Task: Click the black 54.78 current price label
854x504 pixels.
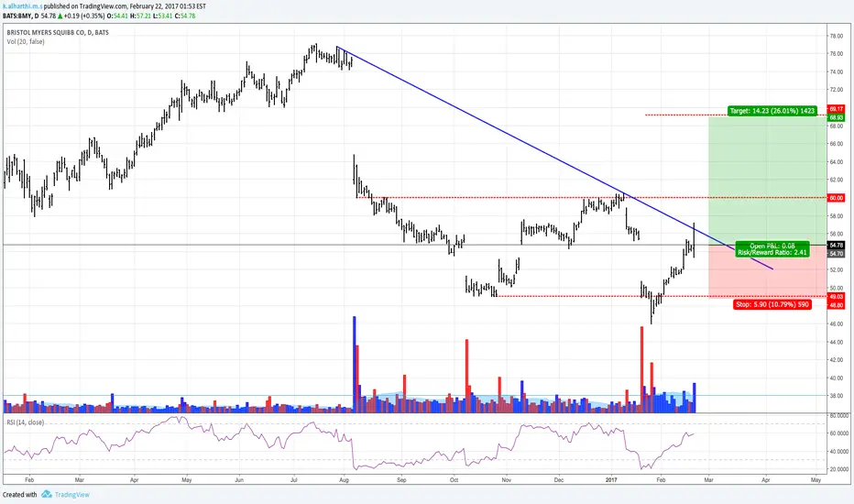Action: [836, 246]
